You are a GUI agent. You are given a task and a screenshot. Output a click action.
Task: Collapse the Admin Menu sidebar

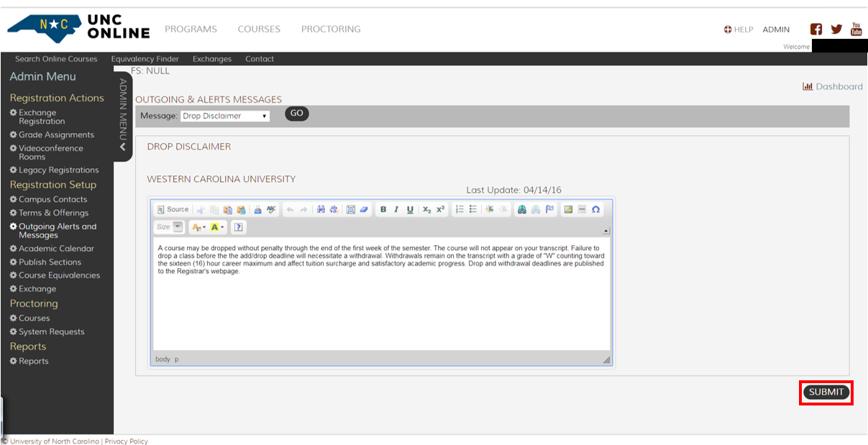[122, 147]
